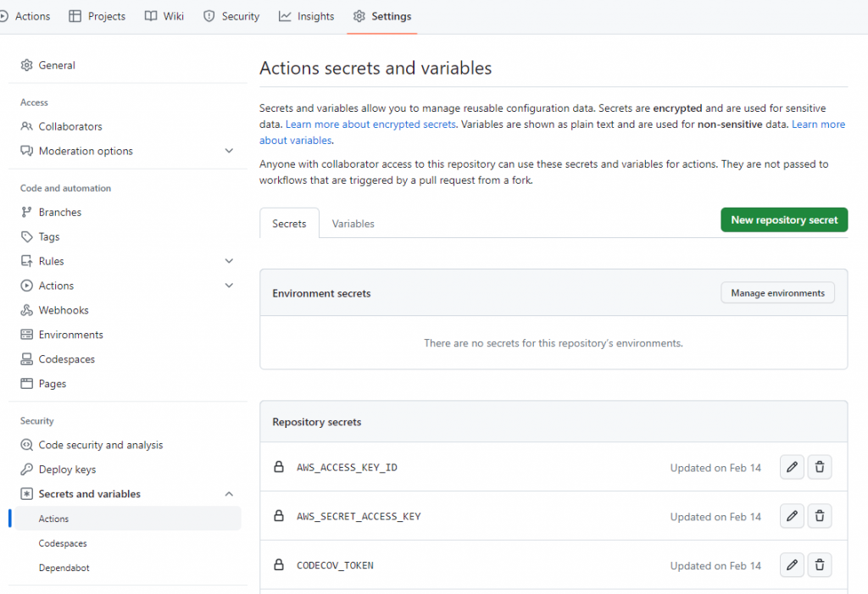Screen dimensions: 868x594
Task: Delete the CODECOV_TOKEN secret
Action: tap(820, 565)
